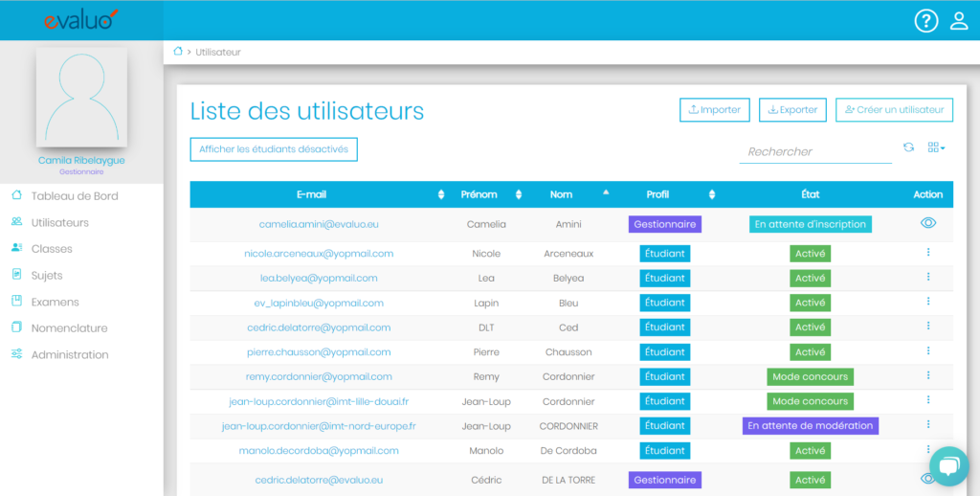This screenshot has height=496, width=980.
Task: Open the chat bubble widget
Action: tap(948, 466)
